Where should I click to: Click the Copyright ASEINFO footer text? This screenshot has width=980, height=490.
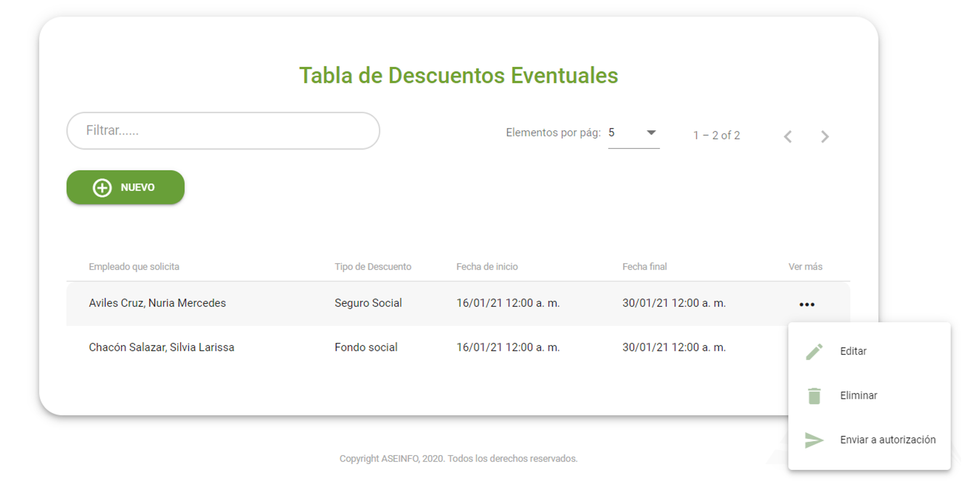point(458,459)
